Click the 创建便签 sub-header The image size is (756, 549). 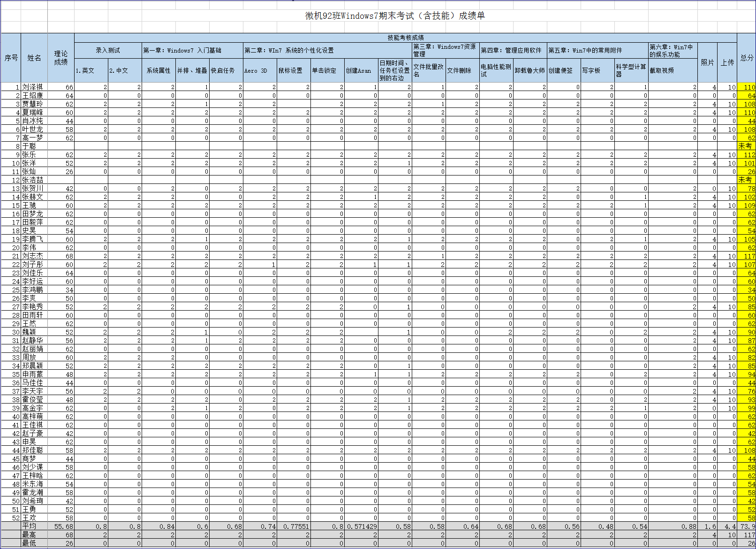(564, 70)
